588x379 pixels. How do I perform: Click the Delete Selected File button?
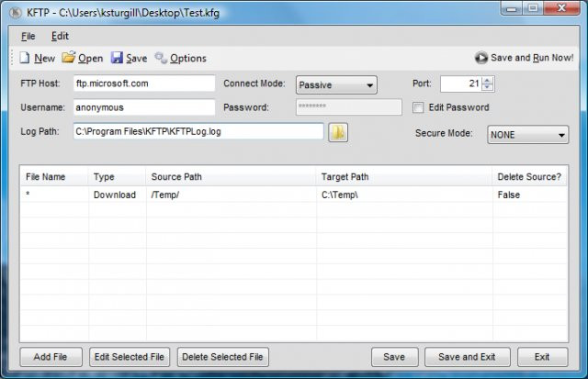222,357
